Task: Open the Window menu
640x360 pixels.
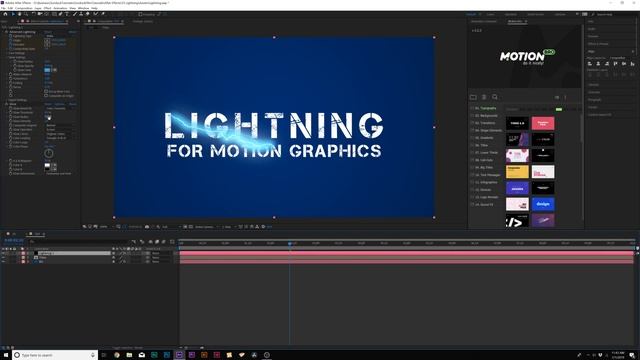Action: (83, 8)
